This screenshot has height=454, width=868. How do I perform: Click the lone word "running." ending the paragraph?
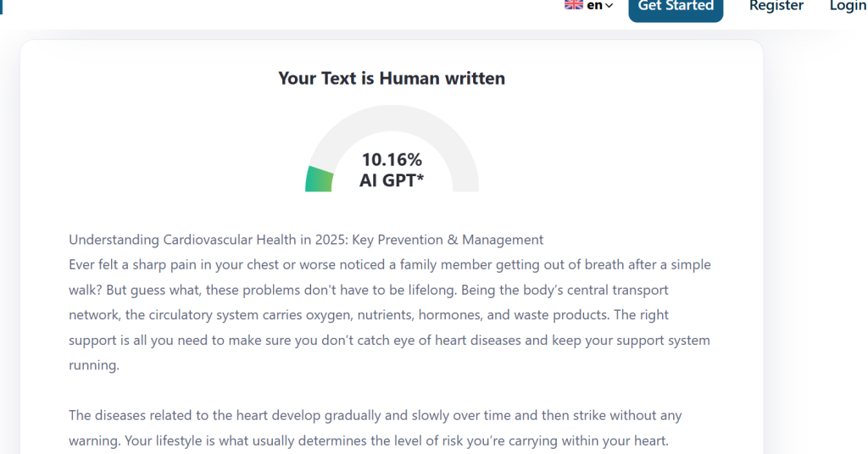[x=94, y=366]
